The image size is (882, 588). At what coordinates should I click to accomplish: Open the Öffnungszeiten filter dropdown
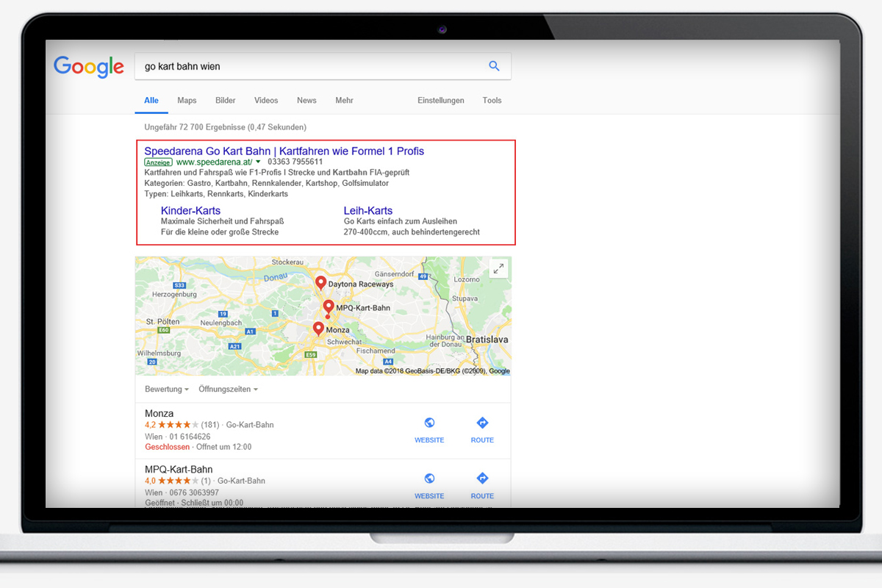(228, 390)
